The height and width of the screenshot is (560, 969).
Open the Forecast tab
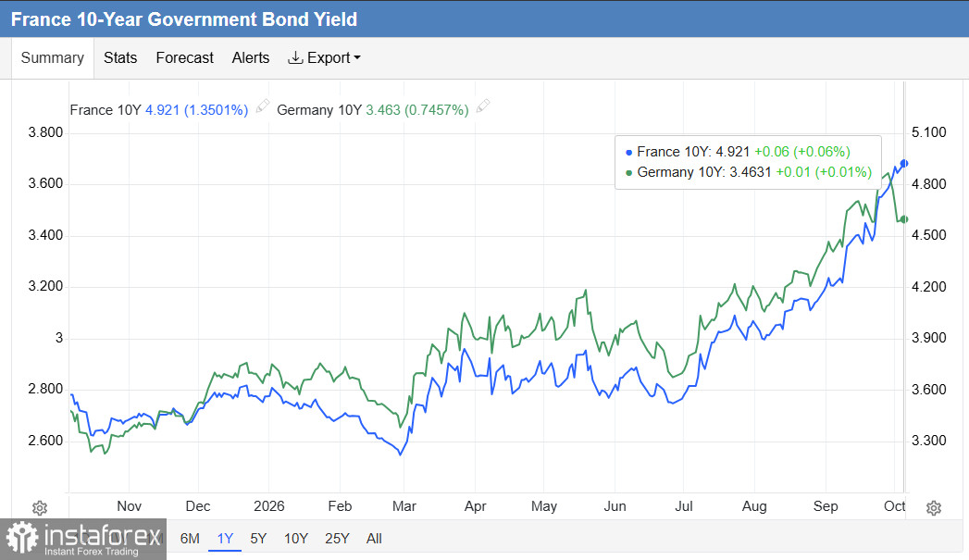pyautogui.click(x=185, y=57)
